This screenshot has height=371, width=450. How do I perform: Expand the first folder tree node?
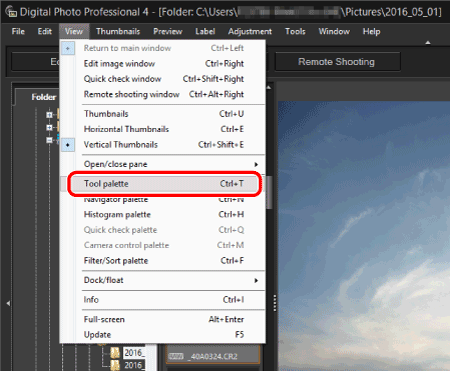point(49,115)
